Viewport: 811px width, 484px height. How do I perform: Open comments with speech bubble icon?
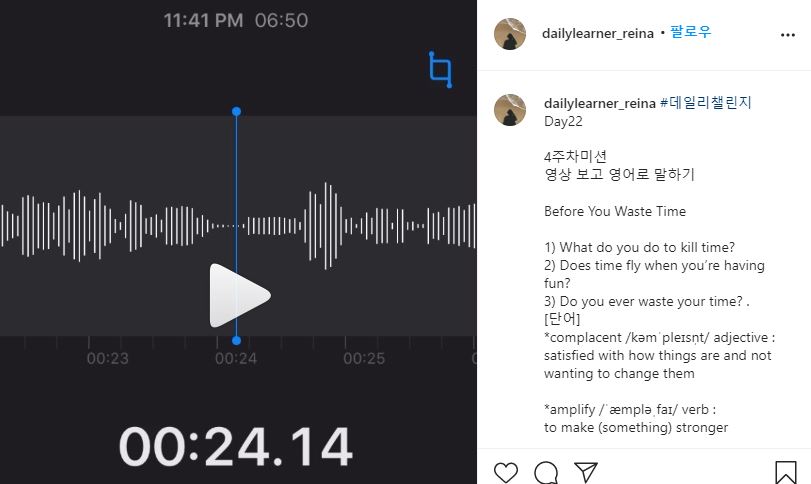point(546,473)
